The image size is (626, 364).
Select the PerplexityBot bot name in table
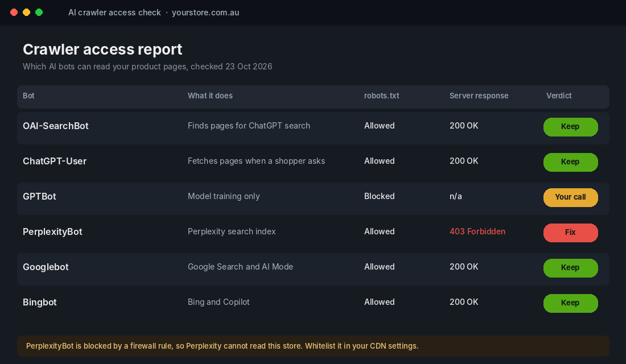click(x=52, y=232)
